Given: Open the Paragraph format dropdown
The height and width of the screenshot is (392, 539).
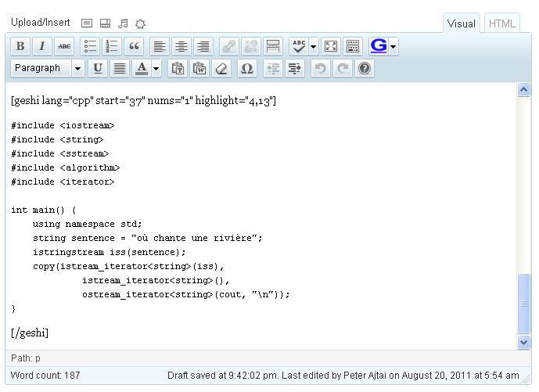Looking at the screenshot, I should click(x=48, y=68).
